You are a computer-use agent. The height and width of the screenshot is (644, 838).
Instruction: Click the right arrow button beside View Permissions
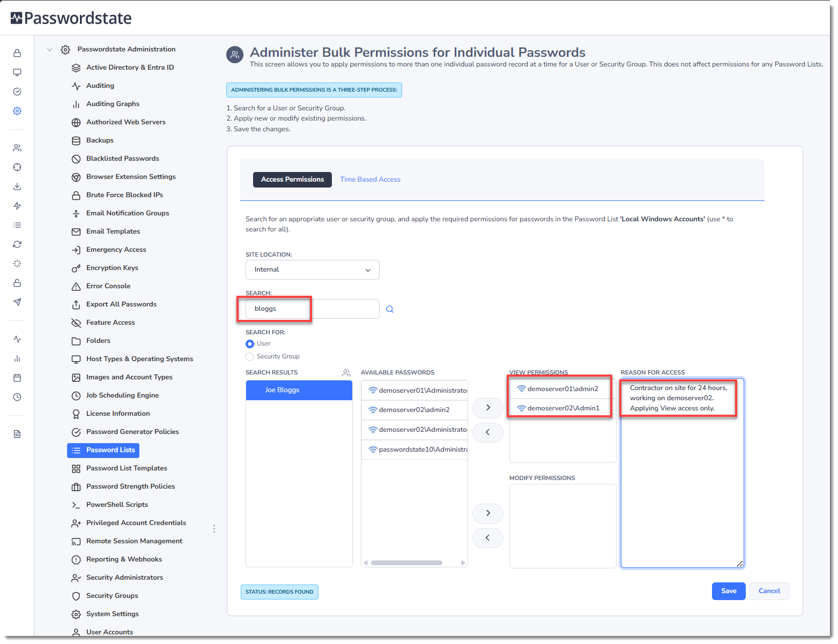point(488,408)
